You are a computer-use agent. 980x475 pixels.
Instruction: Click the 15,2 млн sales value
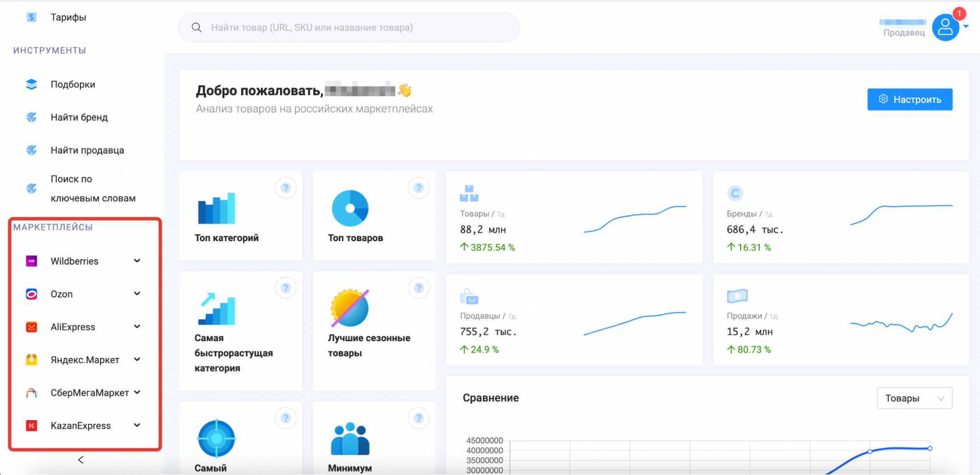750,332
